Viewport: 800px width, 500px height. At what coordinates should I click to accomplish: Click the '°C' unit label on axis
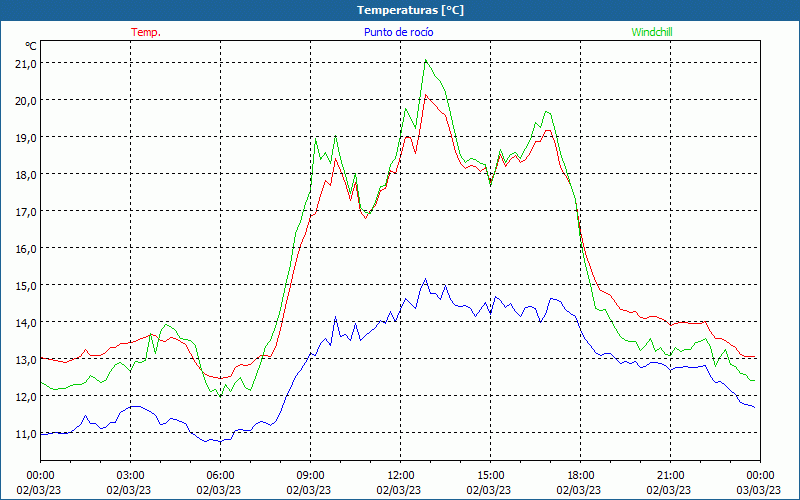click(x=31, y=46)
